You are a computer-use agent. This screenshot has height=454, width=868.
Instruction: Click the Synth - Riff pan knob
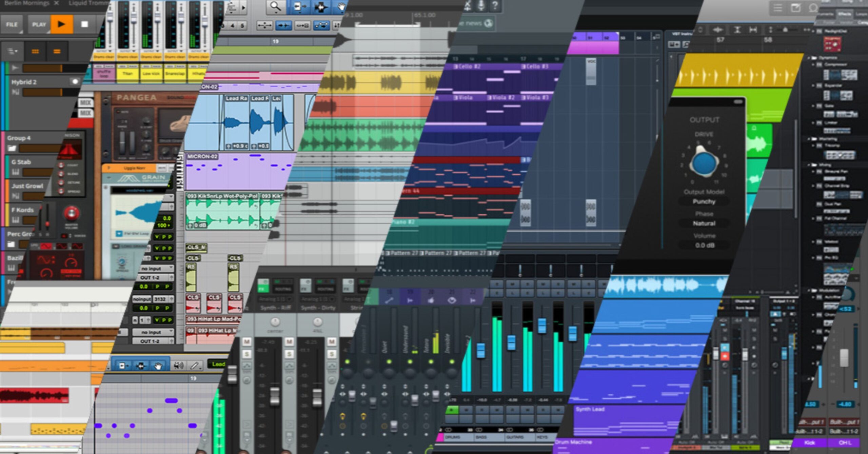275,322
